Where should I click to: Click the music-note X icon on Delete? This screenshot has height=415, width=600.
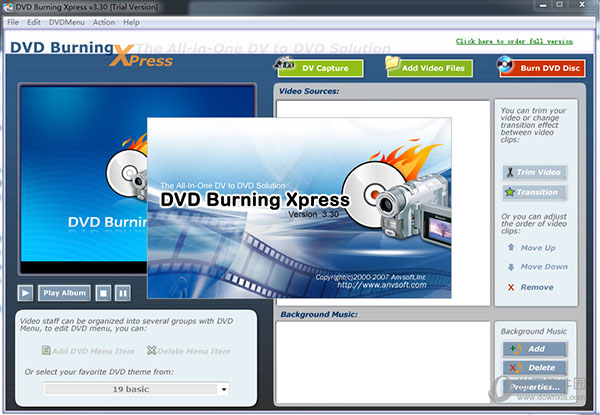(515, 368)
